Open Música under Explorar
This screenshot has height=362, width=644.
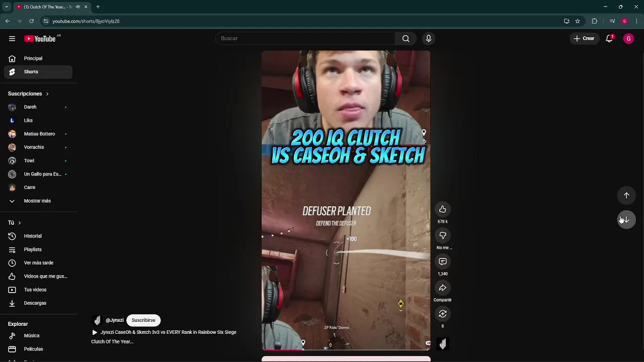pos(38,335)
